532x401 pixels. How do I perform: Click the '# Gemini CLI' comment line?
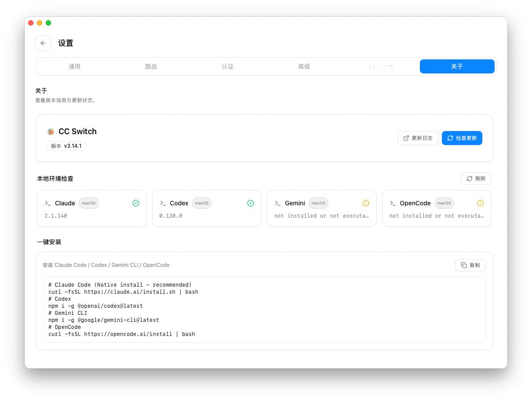point(68,313)
